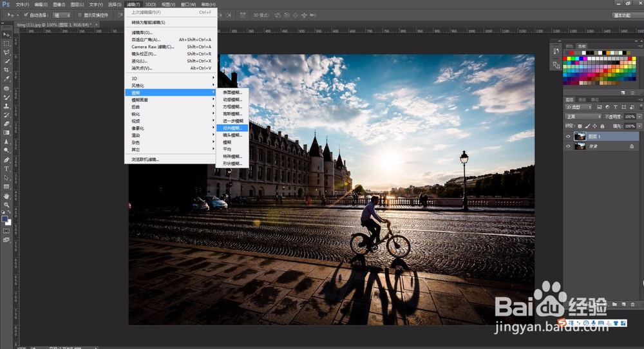The image size is (644, 349).
Task: Hide 图层 1 layer visibility eye
Action: point(569,137)
